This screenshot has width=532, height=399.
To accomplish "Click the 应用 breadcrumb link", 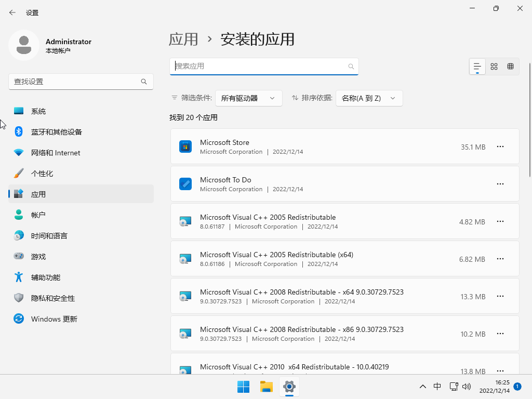I will tap(183, 39).
